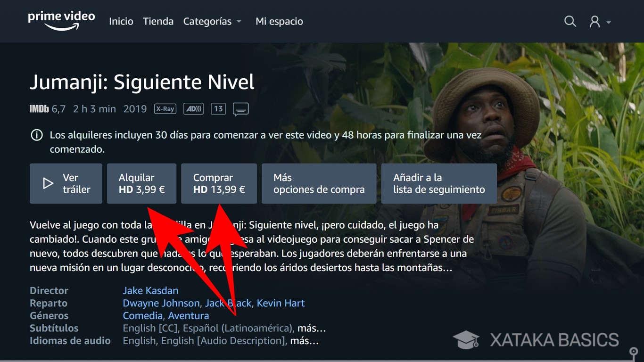This screenshot has width=644, height=362.
Task: Click the rental info circle icon
Action: (x=37, y=135)
